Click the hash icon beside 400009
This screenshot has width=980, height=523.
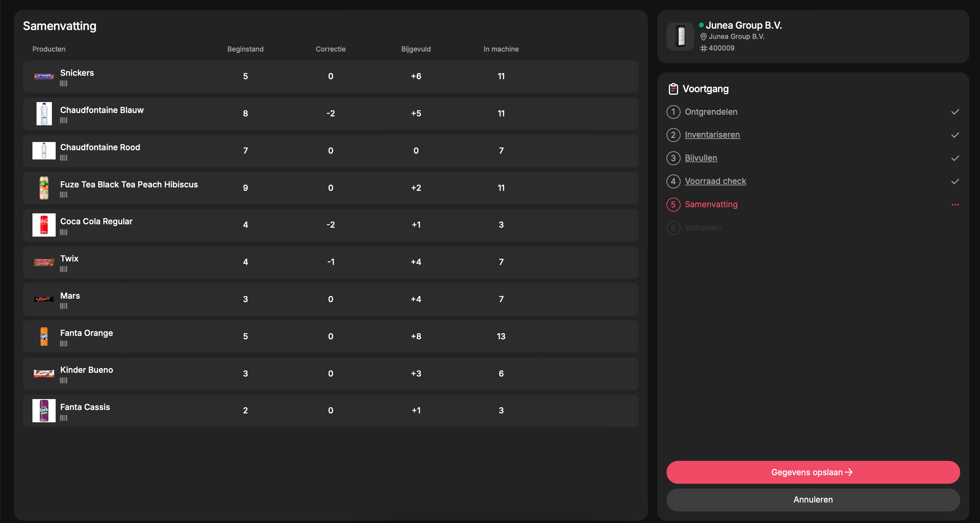pos(703,48)
